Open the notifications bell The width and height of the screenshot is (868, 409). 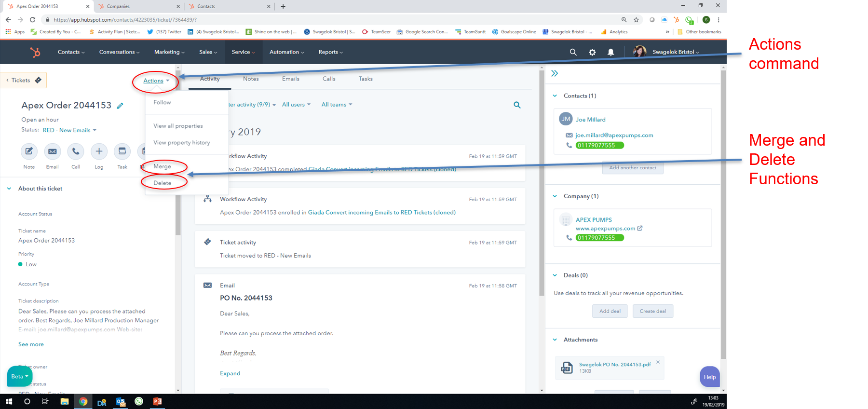click(611, 52)
